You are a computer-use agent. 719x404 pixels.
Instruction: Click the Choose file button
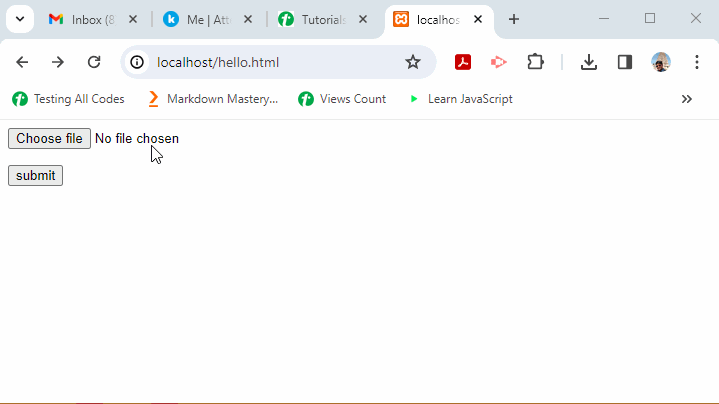[x=50, y=138]
